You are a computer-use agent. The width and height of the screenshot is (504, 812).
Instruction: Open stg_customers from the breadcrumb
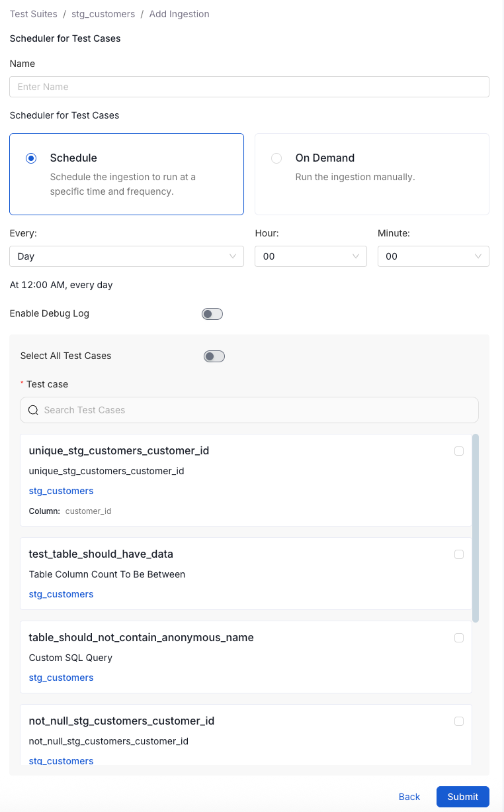coord(103,14)
